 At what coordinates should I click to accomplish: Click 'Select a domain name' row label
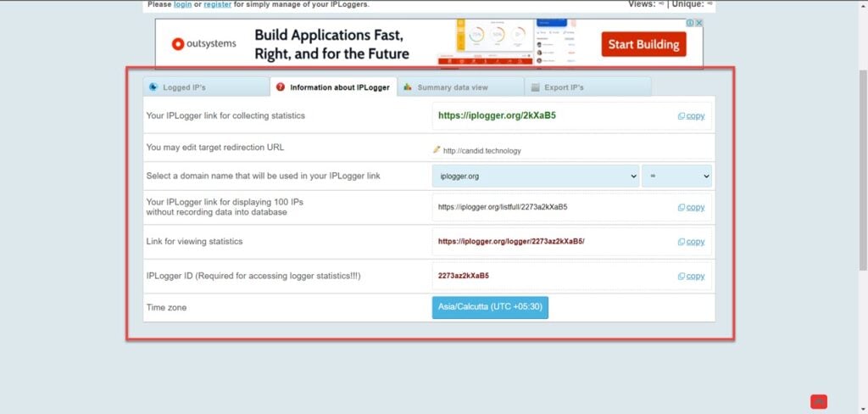(263, 176)
